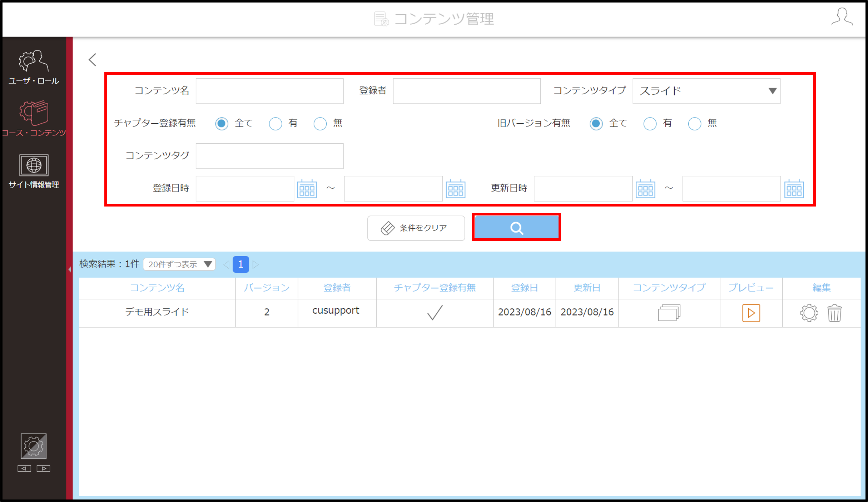The width and height of the screenshot is (868, 502).
Task: Sort by コンテンツ名 column header
Action: (x=157, y=288)
